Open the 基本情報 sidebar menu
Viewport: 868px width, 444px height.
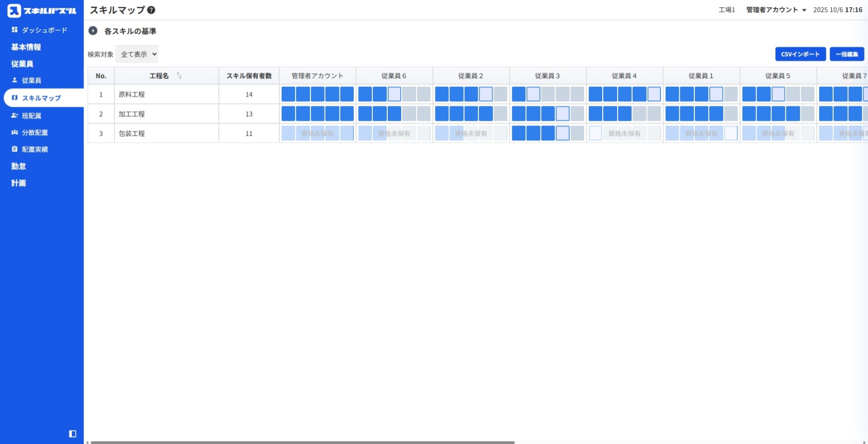(26, 47)
